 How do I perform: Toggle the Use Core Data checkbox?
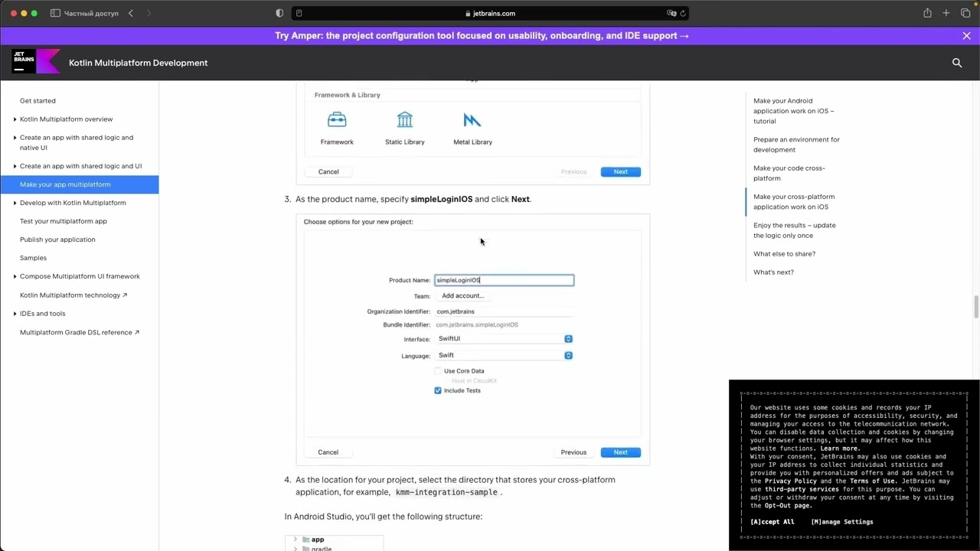(438, 370)
